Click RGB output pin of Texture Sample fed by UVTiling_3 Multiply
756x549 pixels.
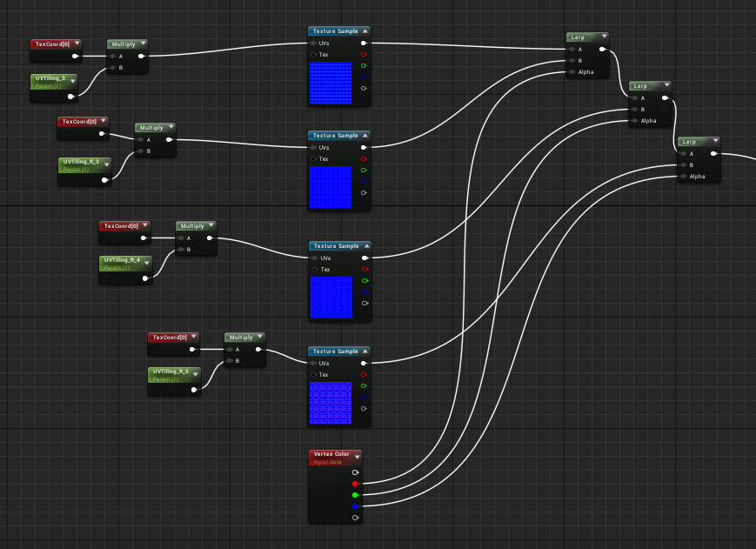(x=364, y=44)
